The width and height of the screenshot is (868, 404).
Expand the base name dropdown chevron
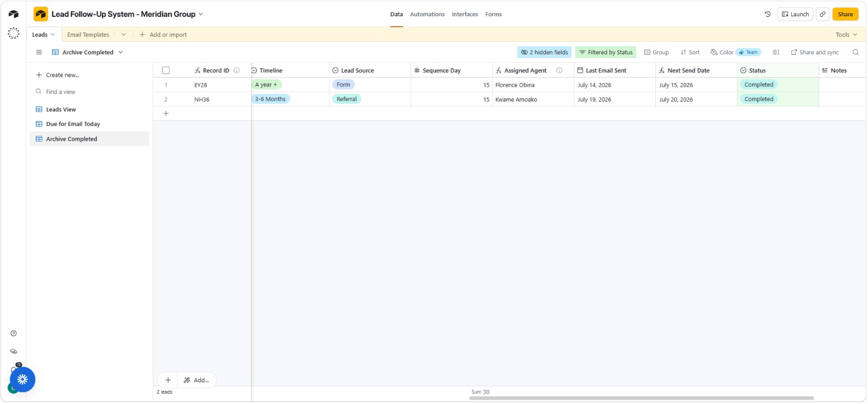pos(201,14)
